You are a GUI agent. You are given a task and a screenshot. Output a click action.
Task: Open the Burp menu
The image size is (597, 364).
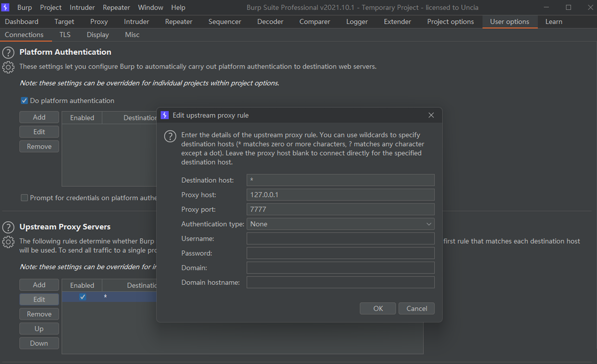click(x=25, y=7)
